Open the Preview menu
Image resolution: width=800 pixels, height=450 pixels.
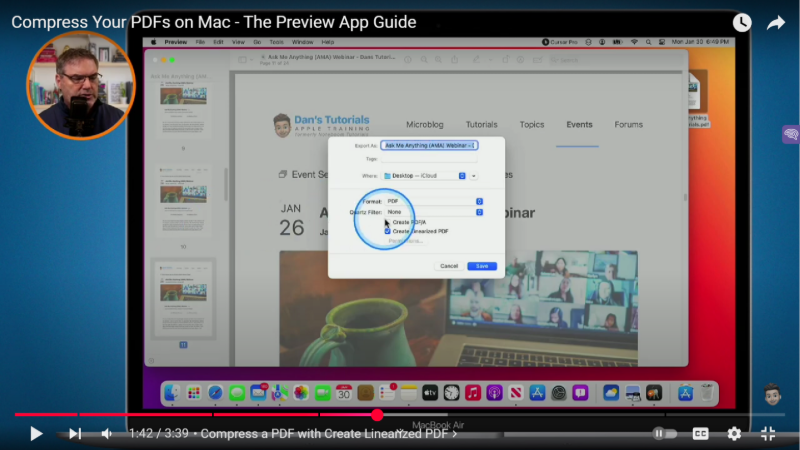[176, 42]
